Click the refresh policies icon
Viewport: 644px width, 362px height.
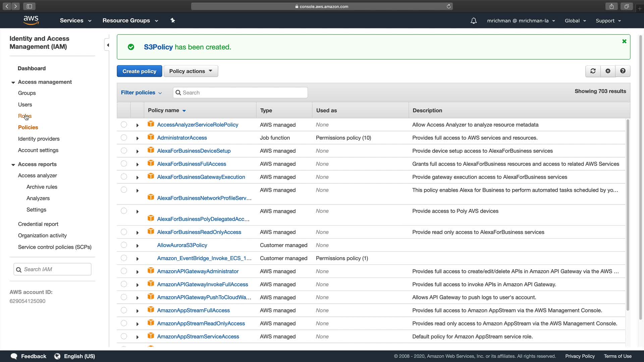(593, 71)
